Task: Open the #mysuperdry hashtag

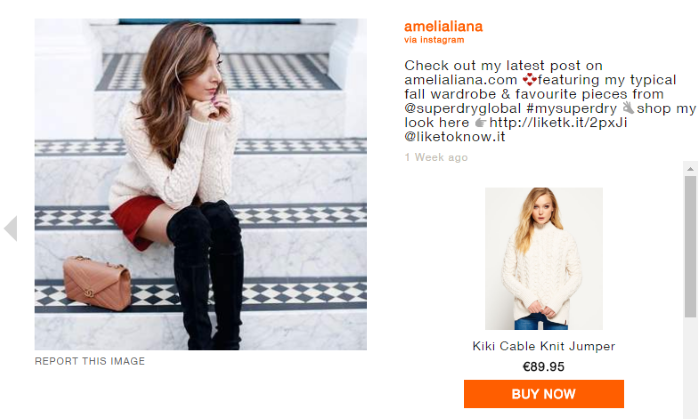Action: [x=571, y=108]
